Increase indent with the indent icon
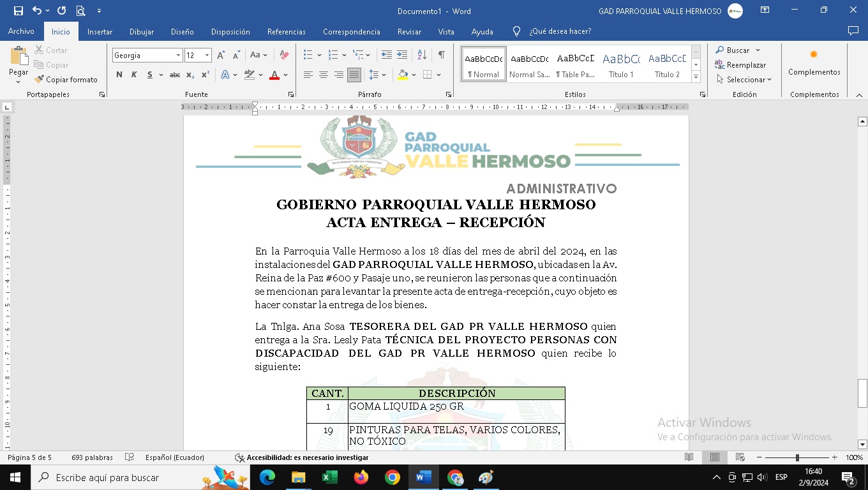The image size is (868, 490). click(402, 56)
